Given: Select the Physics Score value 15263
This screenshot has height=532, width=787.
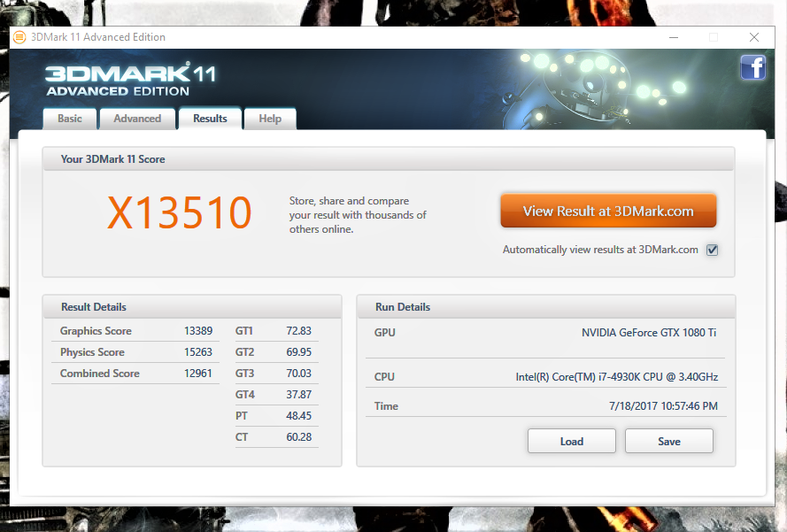Looking at the screenshot, I should (198, 352).
